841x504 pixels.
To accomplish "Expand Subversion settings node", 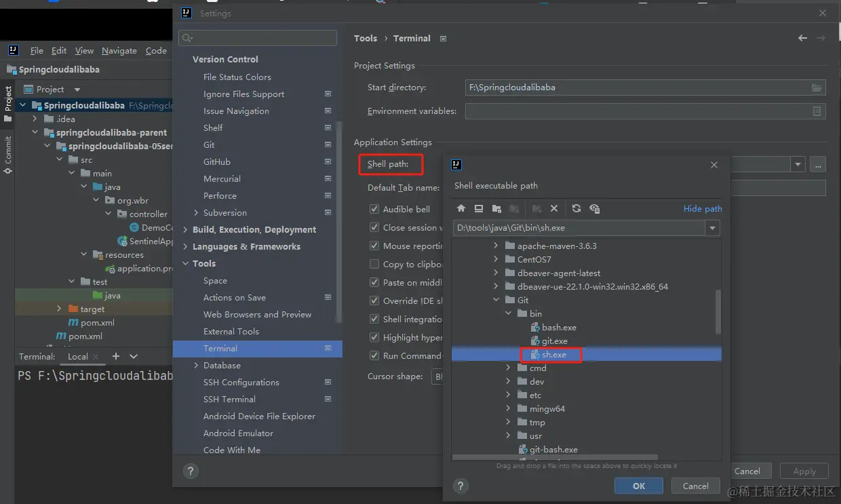I will pyautogui.click(x=197, y=212).
